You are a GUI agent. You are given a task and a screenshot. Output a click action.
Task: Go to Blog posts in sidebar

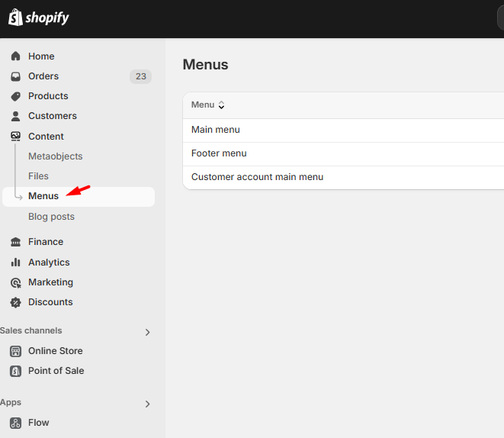(x=51, y=217)
